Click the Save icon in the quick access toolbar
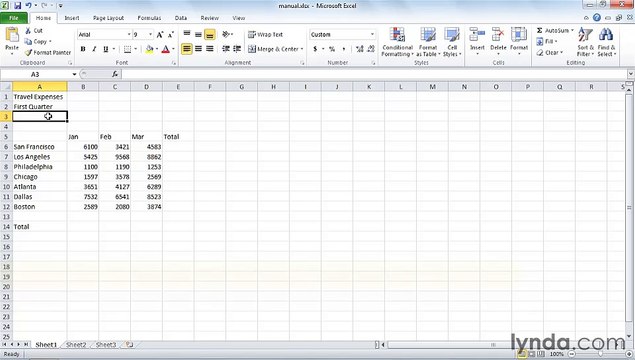The width and height of the screenshot is (635, 360). 17,6
